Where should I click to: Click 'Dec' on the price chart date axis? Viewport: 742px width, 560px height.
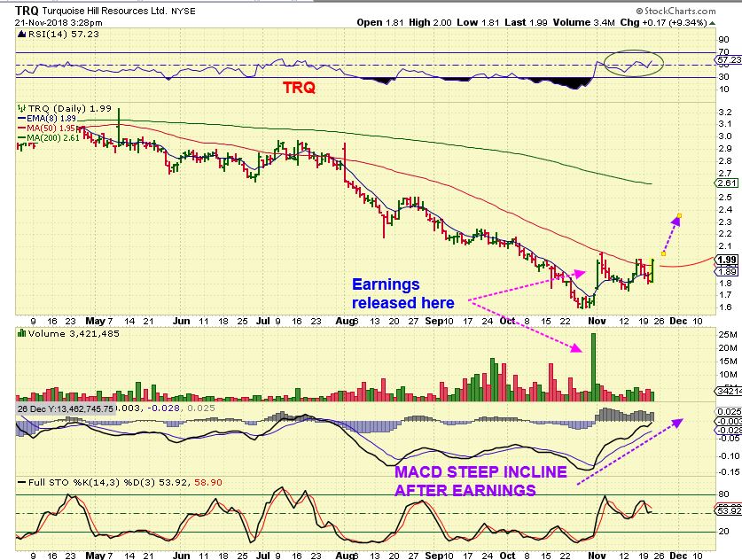point(678,321)
